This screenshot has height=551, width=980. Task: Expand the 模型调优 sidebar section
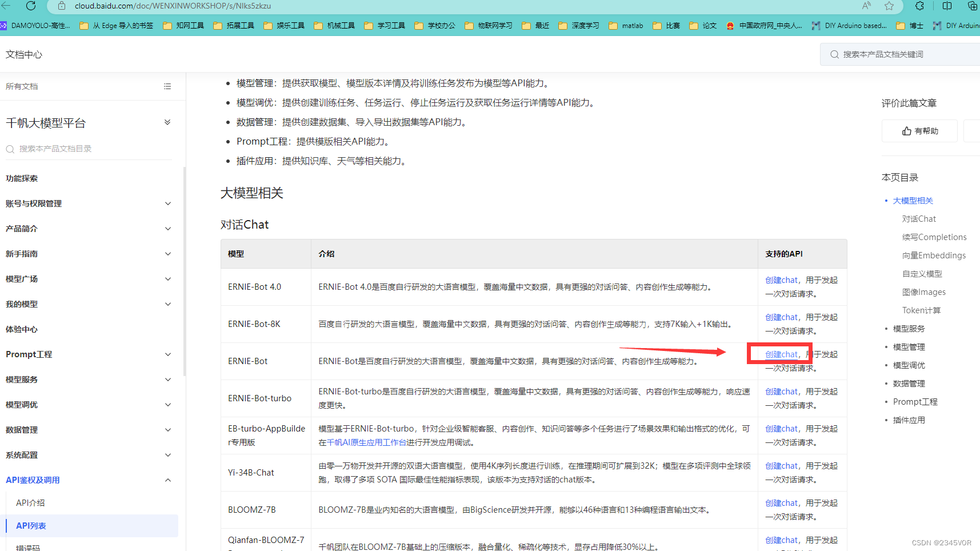tap(168, 405)
